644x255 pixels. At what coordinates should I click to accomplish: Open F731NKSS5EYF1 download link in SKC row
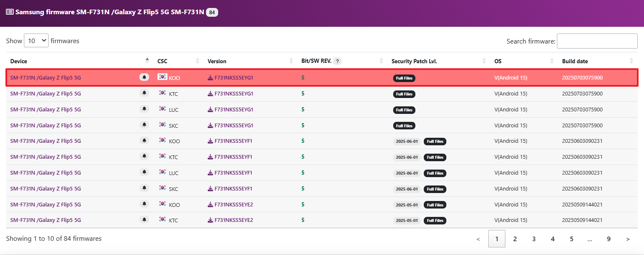[x=230, y=188]
